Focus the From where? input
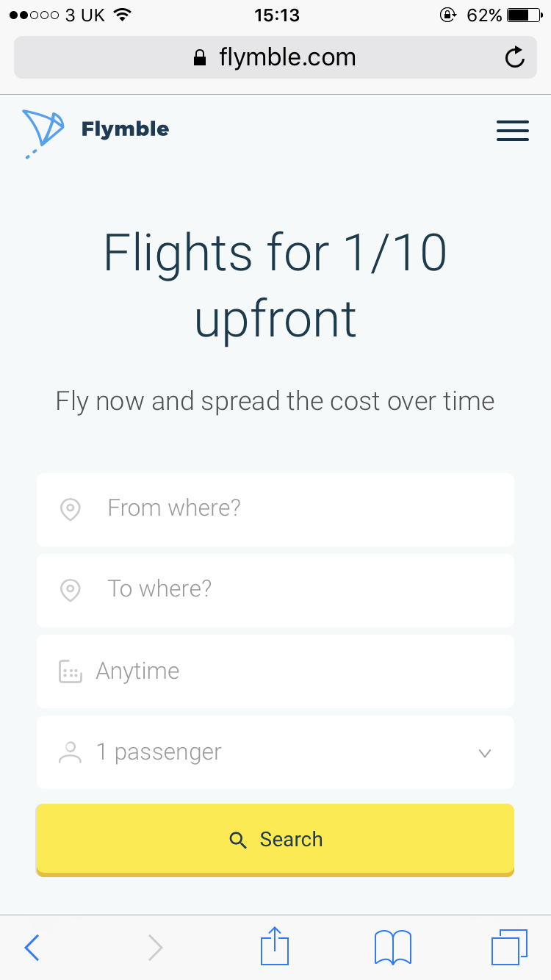The image size is (551, 980). (x=294, y=508)
